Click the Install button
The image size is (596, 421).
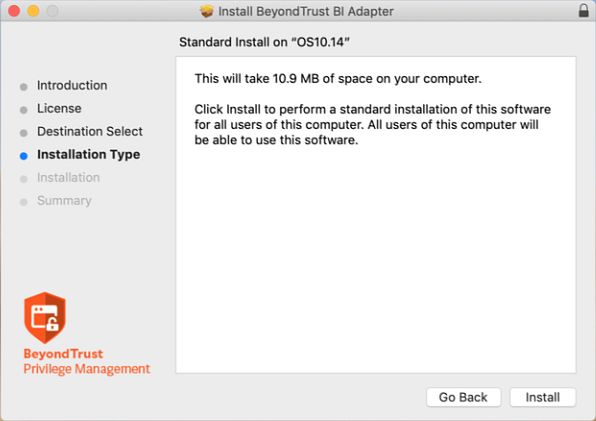click(542, 397)
